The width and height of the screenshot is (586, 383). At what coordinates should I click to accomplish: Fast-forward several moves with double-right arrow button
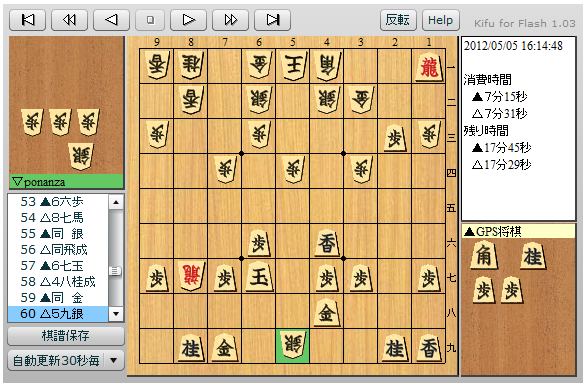[231, 19]
